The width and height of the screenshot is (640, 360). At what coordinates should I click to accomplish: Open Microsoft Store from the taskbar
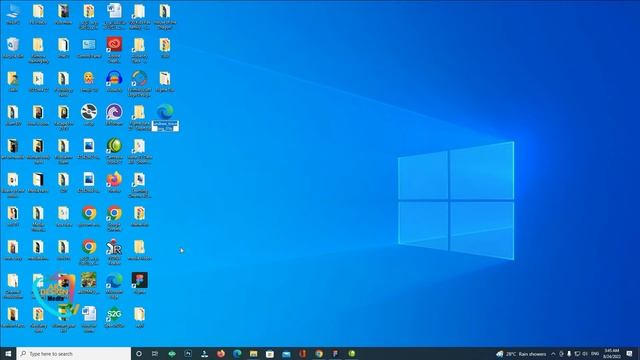pos(270,353)
